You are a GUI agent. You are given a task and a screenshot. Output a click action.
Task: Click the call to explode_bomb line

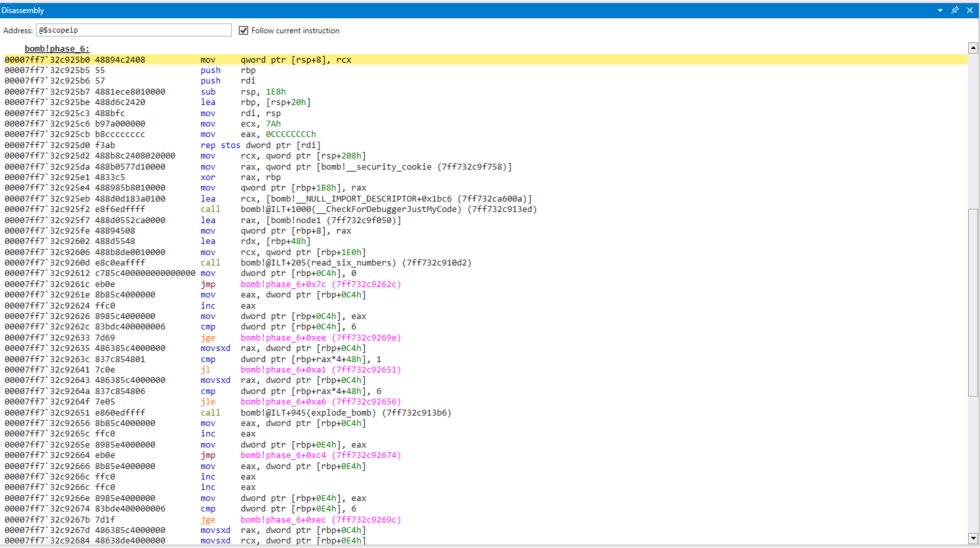[345, 413]
